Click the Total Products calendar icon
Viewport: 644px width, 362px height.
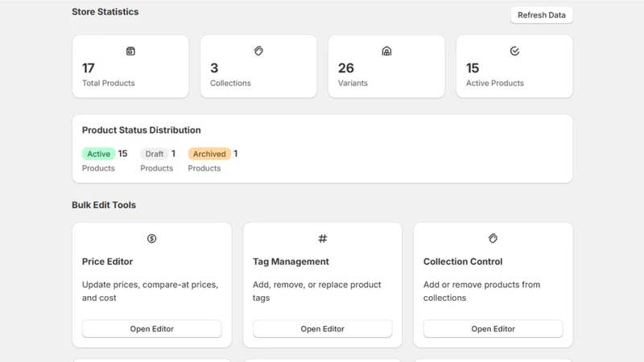pos(130,51)
